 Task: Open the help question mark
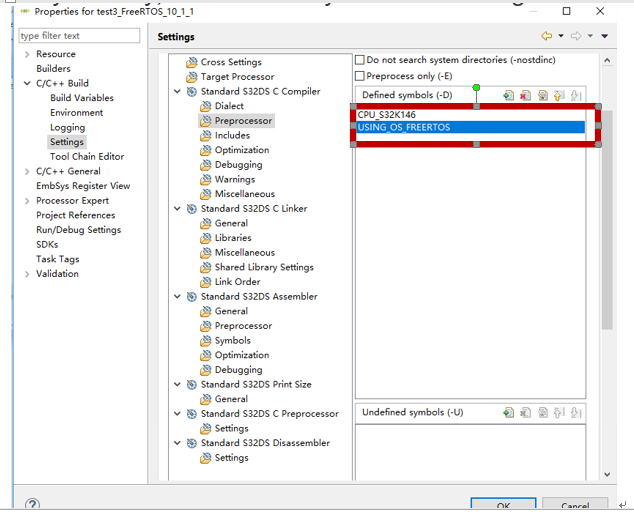click(x=32, y=504)
